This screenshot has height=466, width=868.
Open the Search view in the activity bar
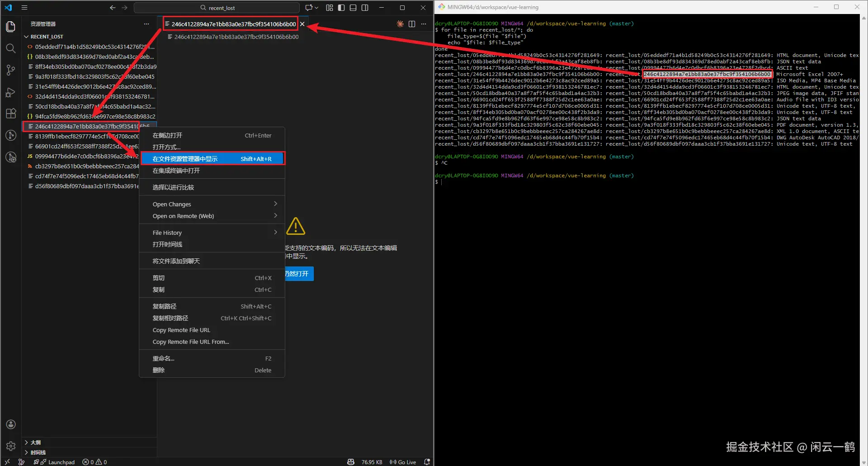point(11,48)
